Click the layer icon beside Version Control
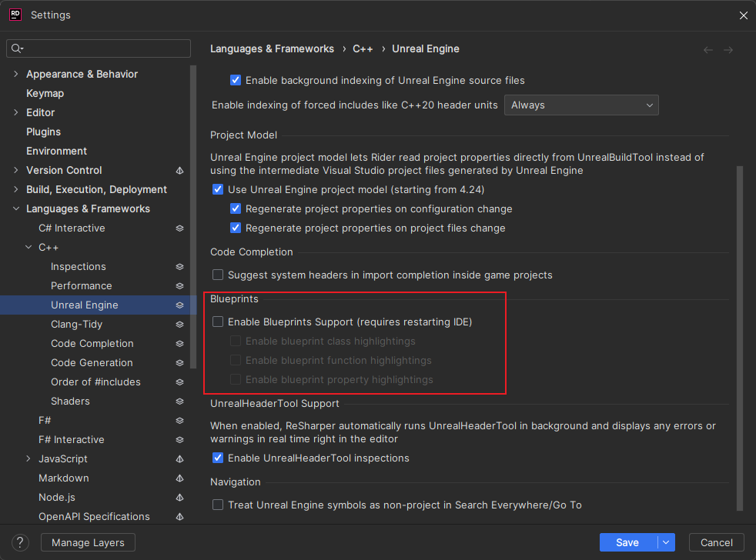Image resolution: width=756 pixels, height=560 pixels. [x=180, y=171]
